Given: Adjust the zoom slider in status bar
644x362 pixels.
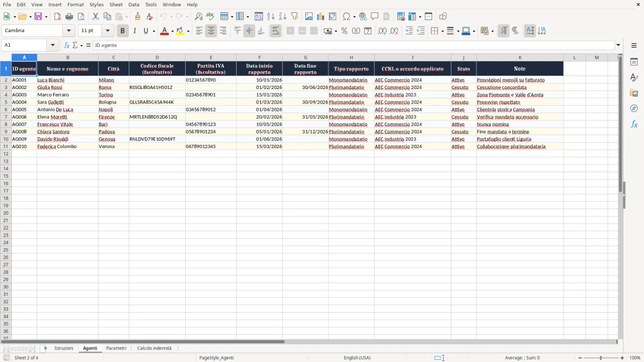Looking at the screenshot, I should [x=601, y=358].
